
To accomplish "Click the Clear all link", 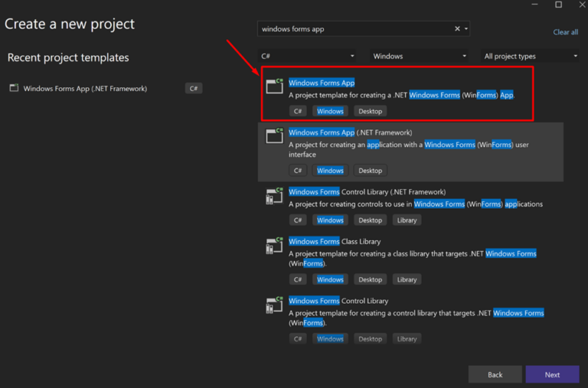I will (565, 32).
